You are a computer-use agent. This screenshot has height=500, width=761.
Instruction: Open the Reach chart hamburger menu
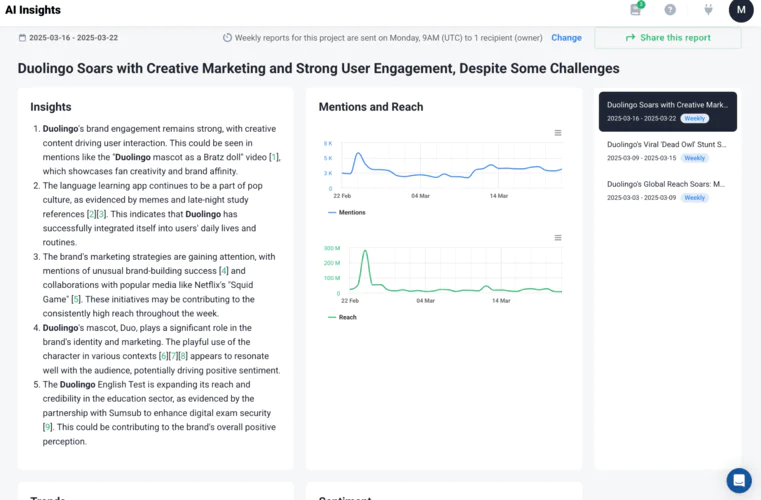(558, 238)
